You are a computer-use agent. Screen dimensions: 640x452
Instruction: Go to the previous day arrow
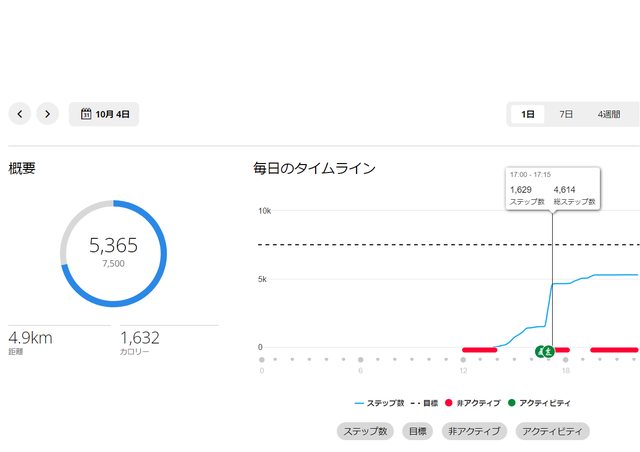[21, 114]
